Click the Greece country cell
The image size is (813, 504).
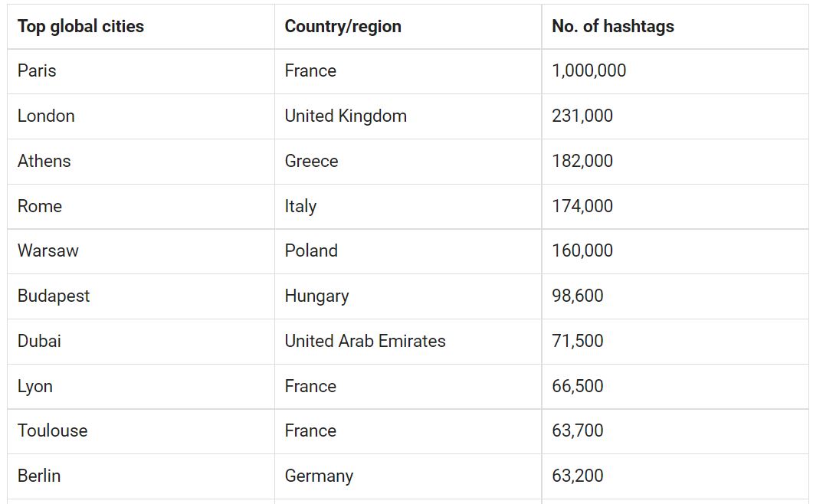tap(408, 162)
